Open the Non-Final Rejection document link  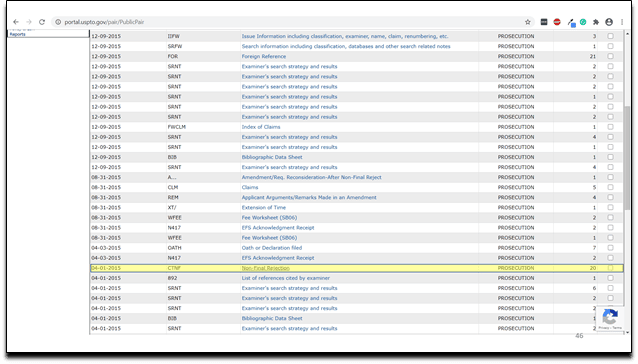click(x=266, y=268)
